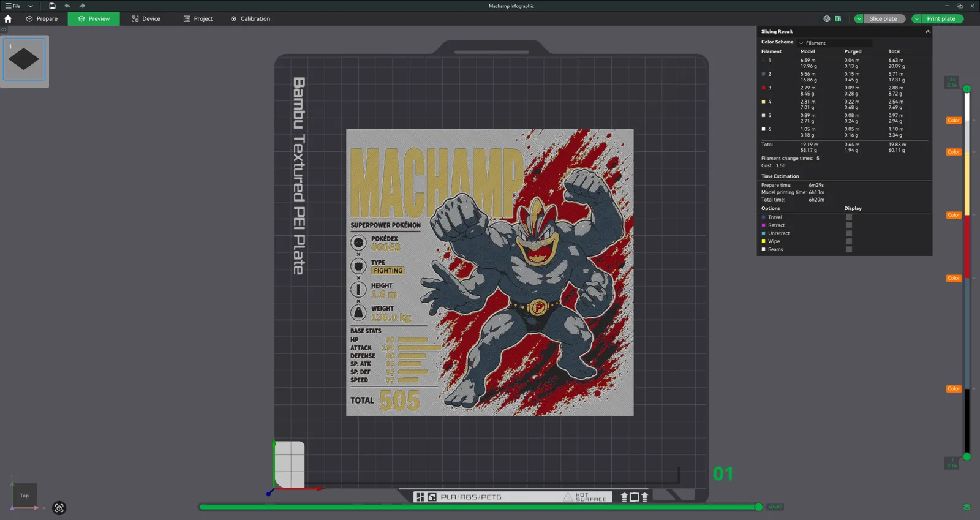This screenshot has height=520, width=980.
Task: Open the Calibration tab
Action: pos(251,19)
